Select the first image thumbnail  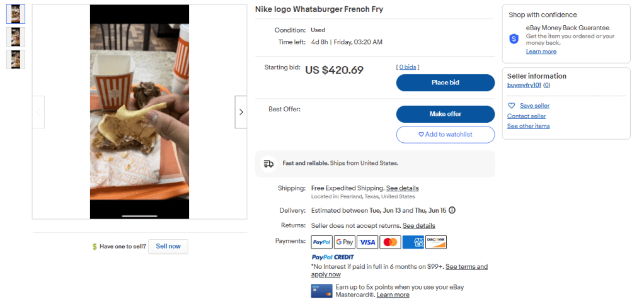pyautogui.click(x=15, y=14)
